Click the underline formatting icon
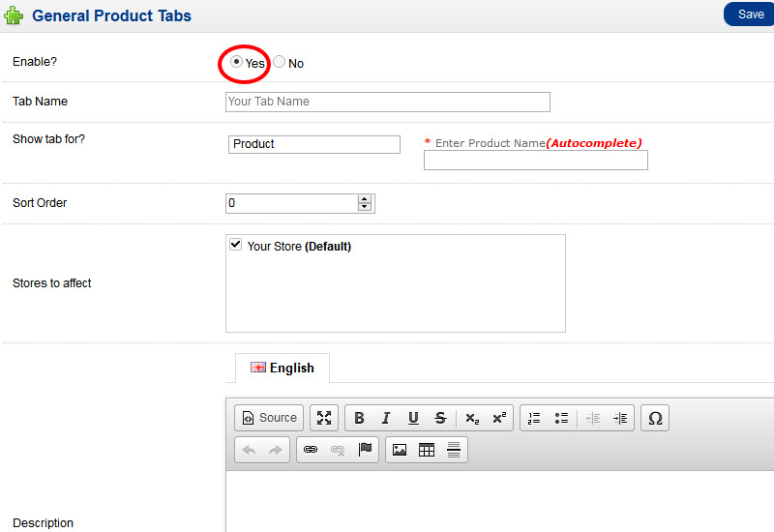The image size is (774, 532). click(x=413, y=418)
